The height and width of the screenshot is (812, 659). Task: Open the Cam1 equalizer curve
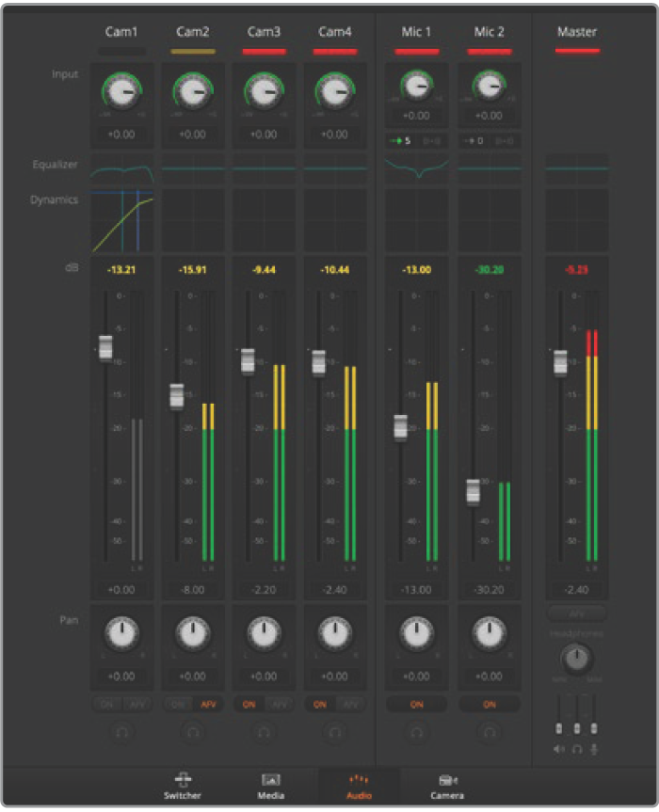pos(121,169)
